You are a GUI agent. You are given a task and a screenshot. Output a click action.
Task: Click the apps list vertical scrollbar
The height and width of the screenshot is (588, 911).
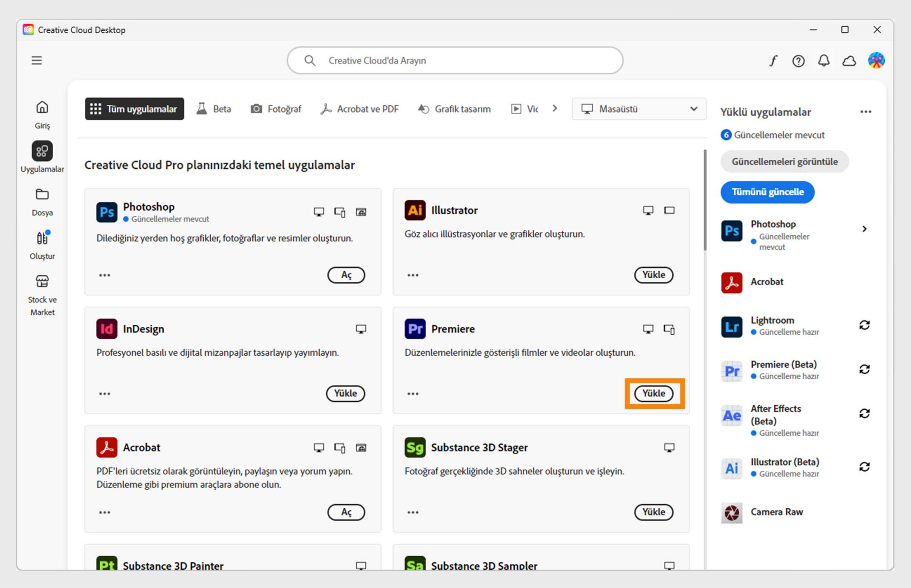pos(705,200)
